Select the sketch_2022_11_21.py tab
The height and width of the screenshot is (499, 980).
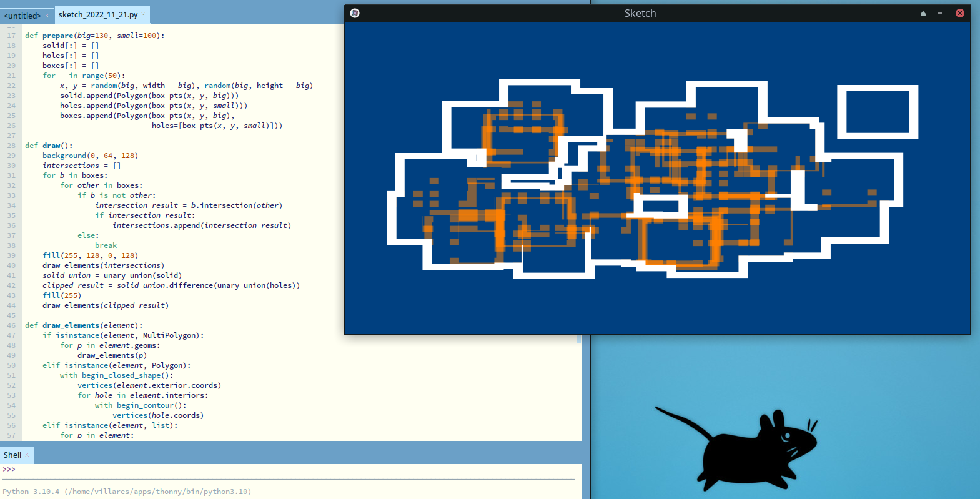coord(97,14)
